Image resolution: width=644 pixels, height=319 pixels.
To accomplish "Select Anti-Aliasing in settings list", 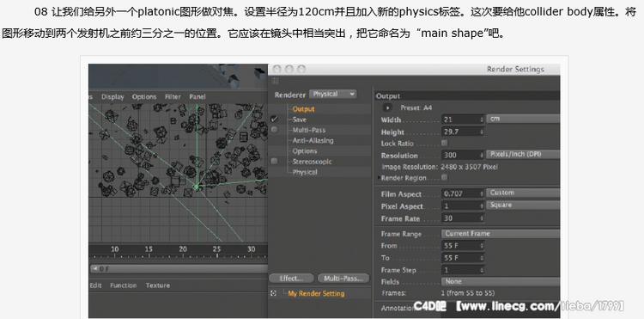I will (313, 141).
